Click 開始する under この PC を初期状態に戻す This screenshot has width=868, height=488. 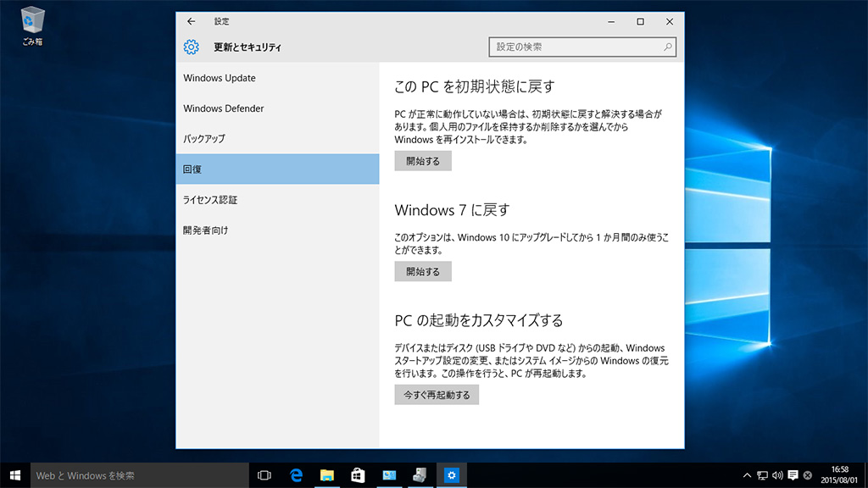[x=423, y=161]
